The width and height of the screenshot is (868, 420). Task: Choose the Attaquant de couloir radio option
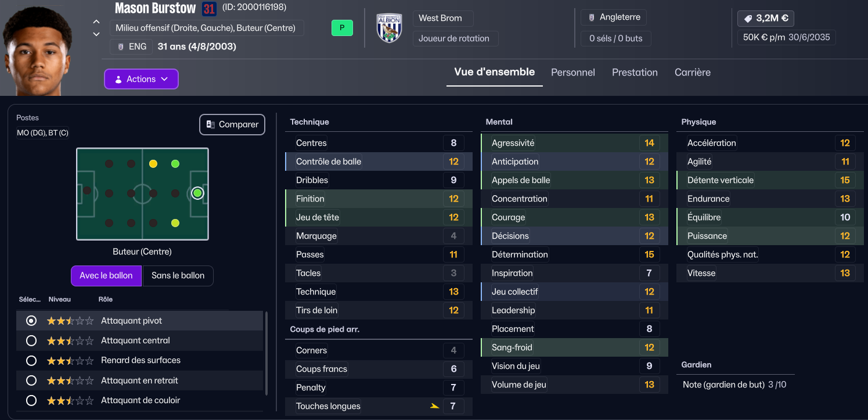tap(31, 401)
